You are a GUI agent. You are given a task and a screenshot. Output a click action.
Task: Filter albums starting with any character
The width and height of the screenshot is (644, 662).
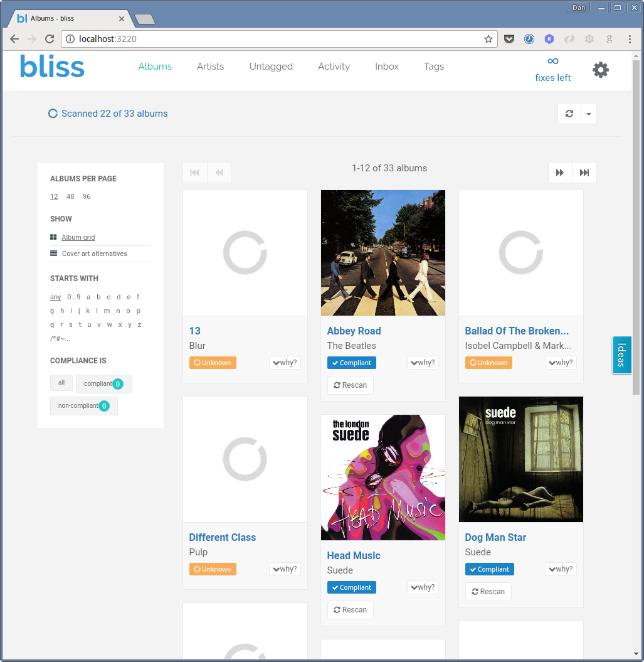coord(55,297)
